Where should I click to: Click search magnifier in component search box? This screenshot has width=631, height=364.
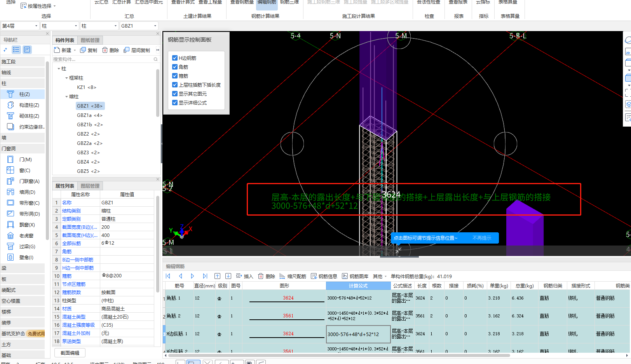[x=156, y=59]
